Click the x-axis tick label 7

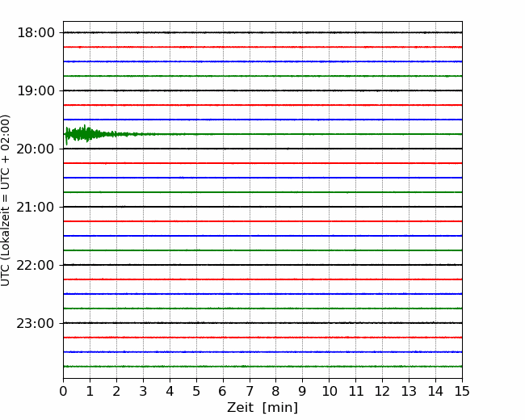[x=250, y=391]
